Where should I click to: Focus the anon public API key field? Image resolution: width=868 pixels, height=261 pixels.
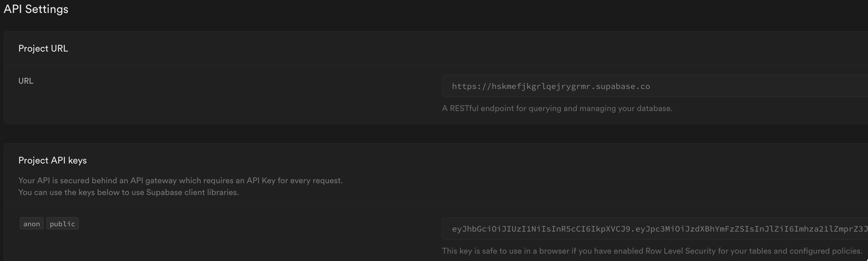point(655,229)
